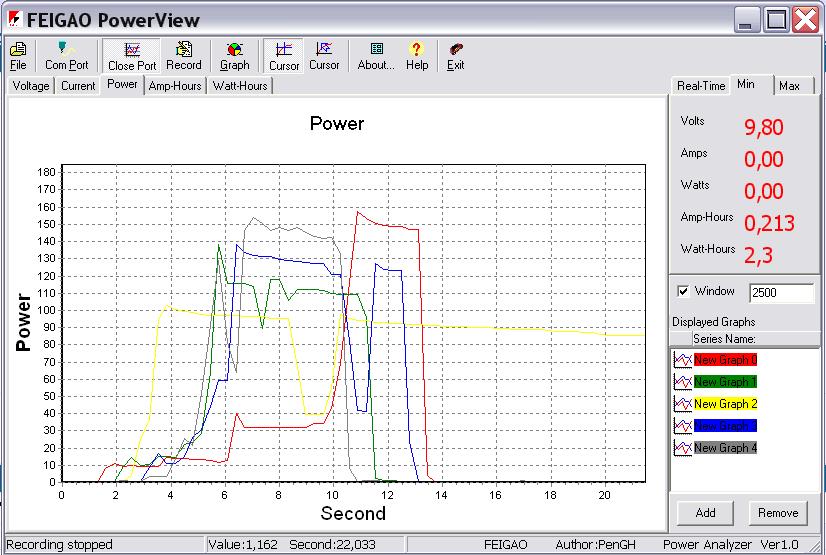Screen dimensions: 826x555
Task: Toggle the first Cursor tool icon
Action: (x=284, y=55)
